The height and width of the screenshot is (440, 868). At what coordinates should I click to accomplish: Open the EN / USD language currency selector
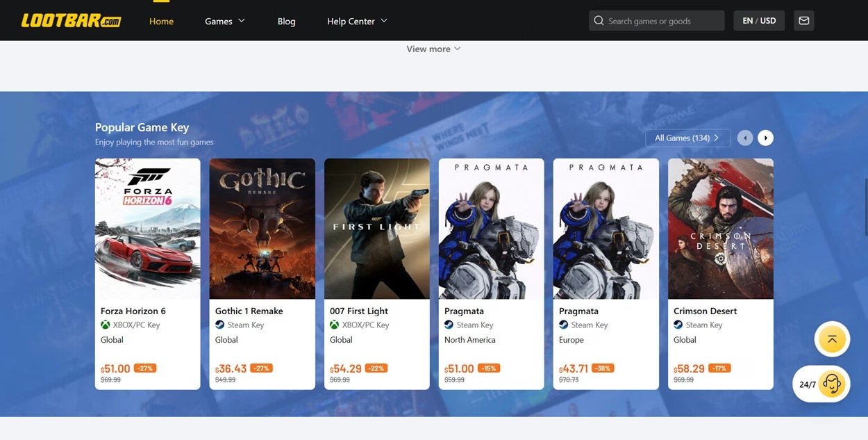click(759, 21)
